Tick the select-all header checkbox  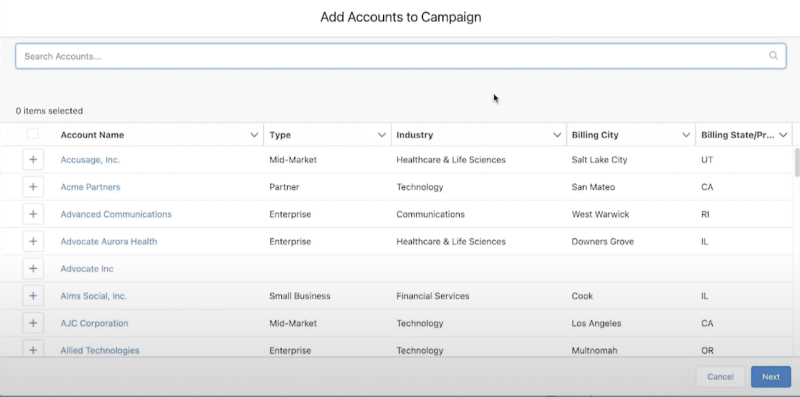coord(33,134)
